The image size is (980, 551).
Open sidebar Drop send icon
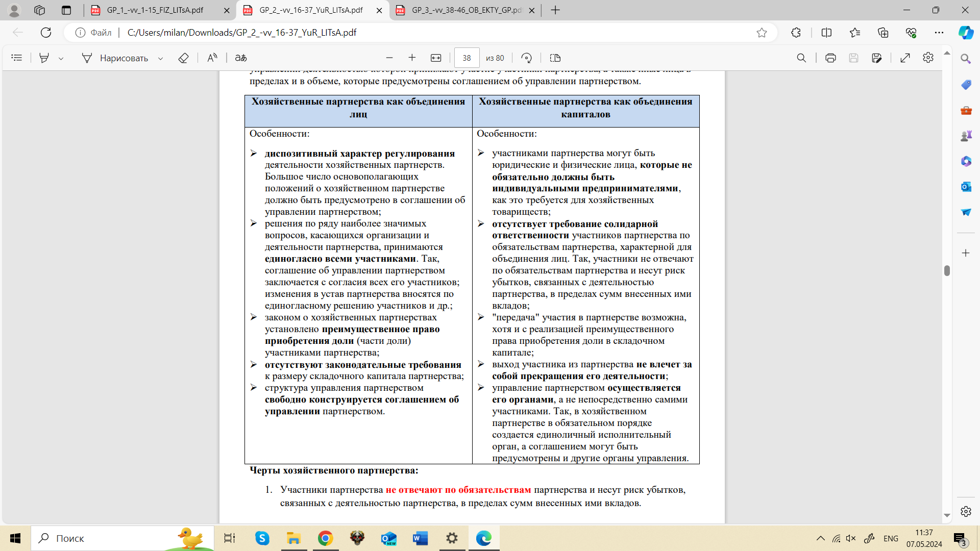(x=966, y=212)
